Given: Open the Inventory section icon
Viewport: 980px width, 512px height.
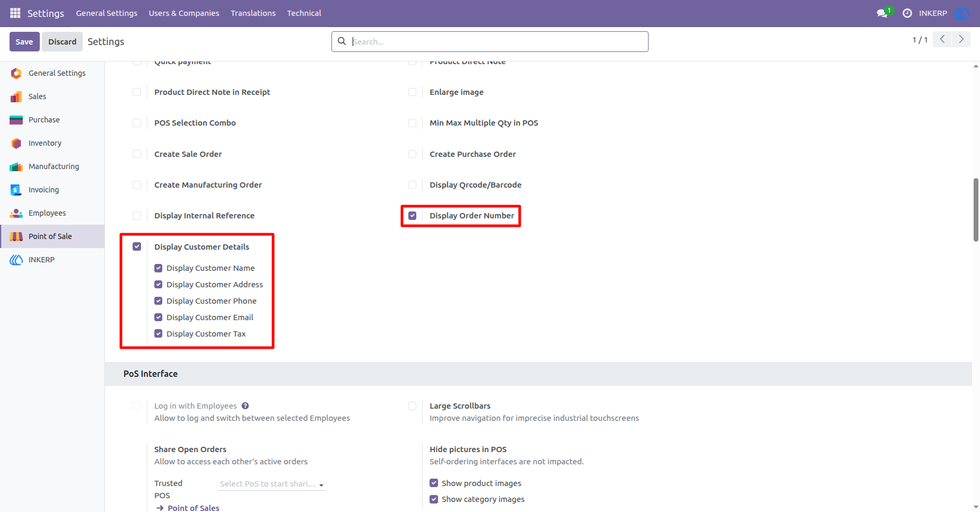Looking at the screenshot, I should [16, 143].
